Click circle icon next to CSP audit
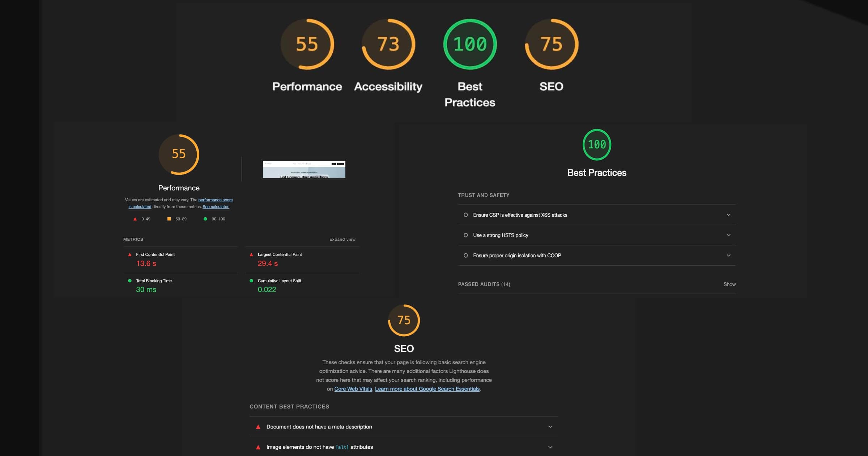 point(465,215)
